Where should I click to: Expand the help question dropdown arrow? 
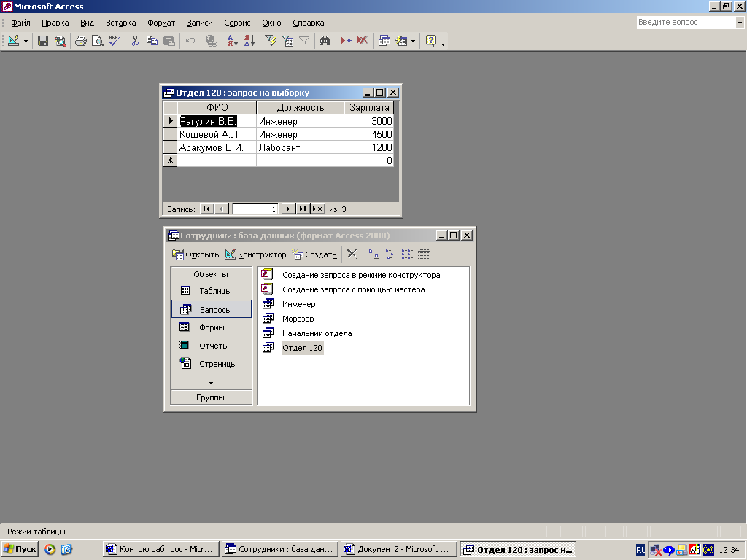tap(740, 23)
